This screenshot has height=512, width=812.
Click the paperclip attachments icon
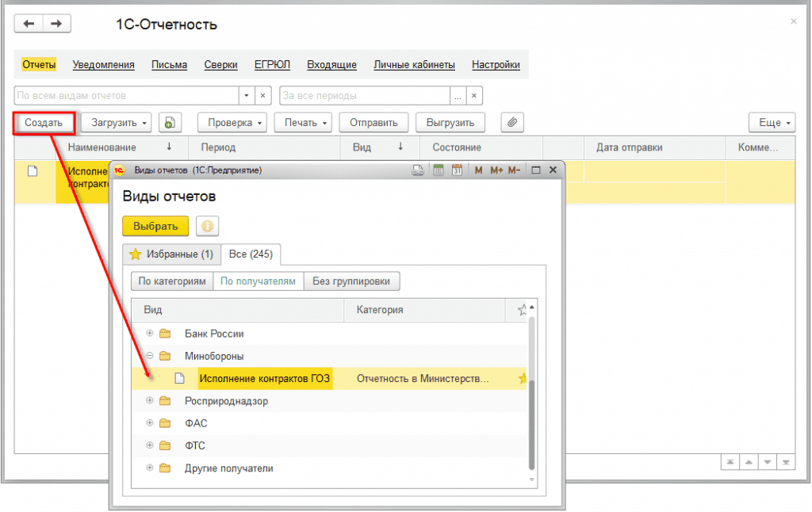[x=512, y=122]
